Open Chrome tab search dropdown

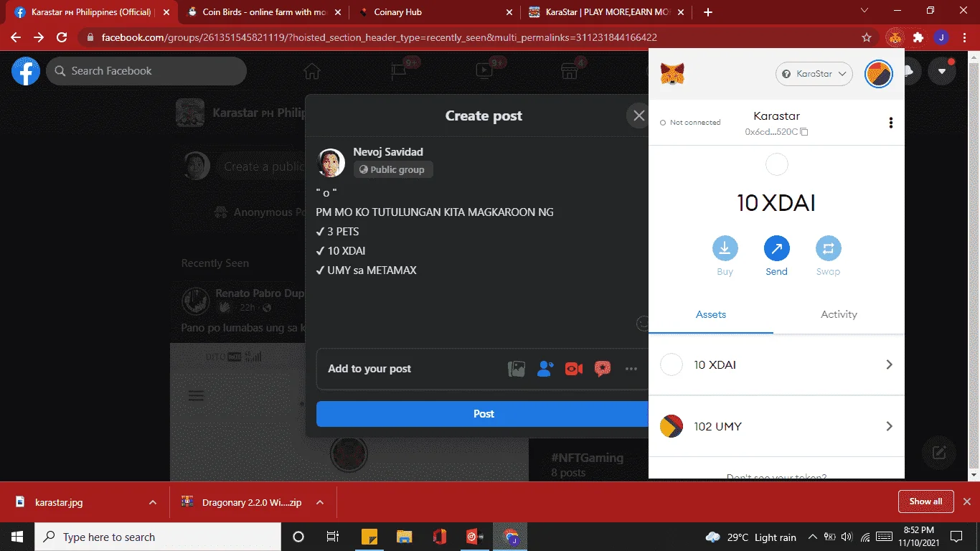(x=864, y=11)
